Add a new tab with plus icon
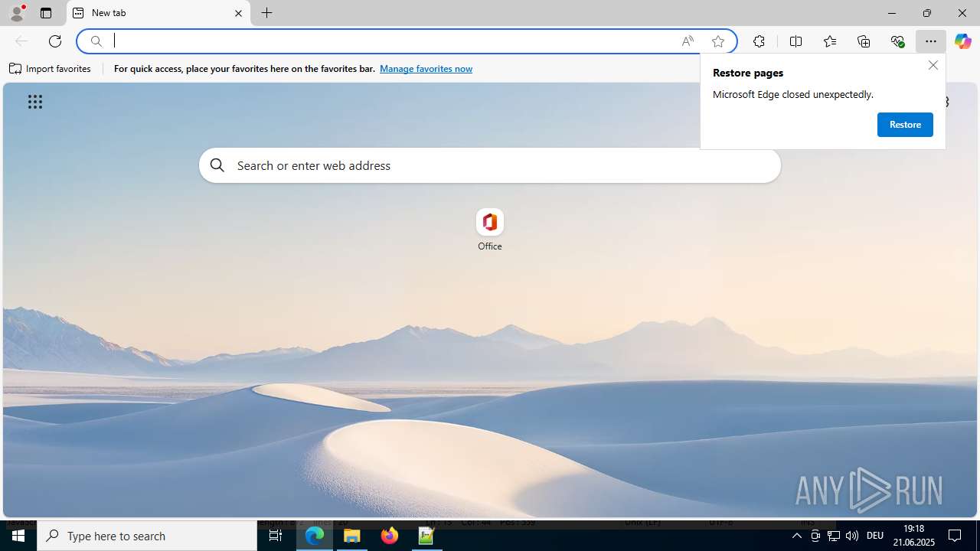The width and height of the screenshot is (980, 551). click(x=266, y=13)
